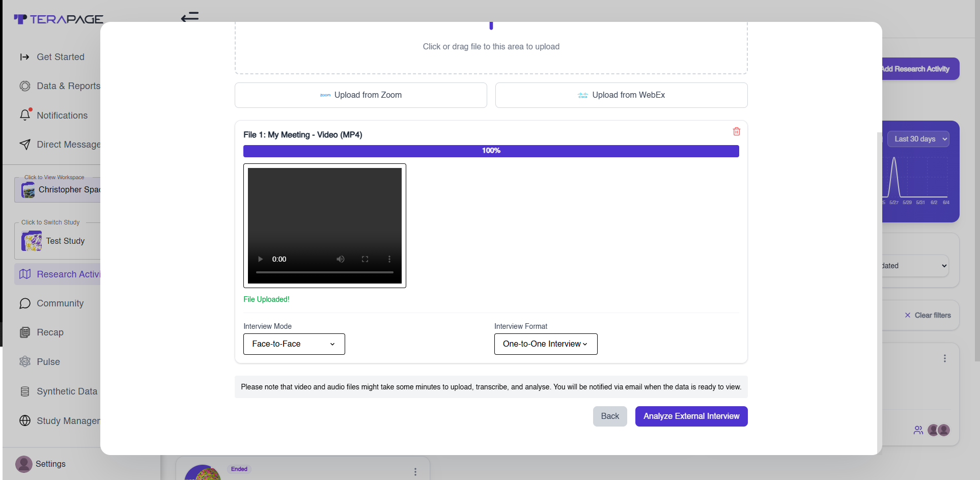Click the Pulse atom icon
This screenshot has width=980, height=480.
(x=25, y=361)
